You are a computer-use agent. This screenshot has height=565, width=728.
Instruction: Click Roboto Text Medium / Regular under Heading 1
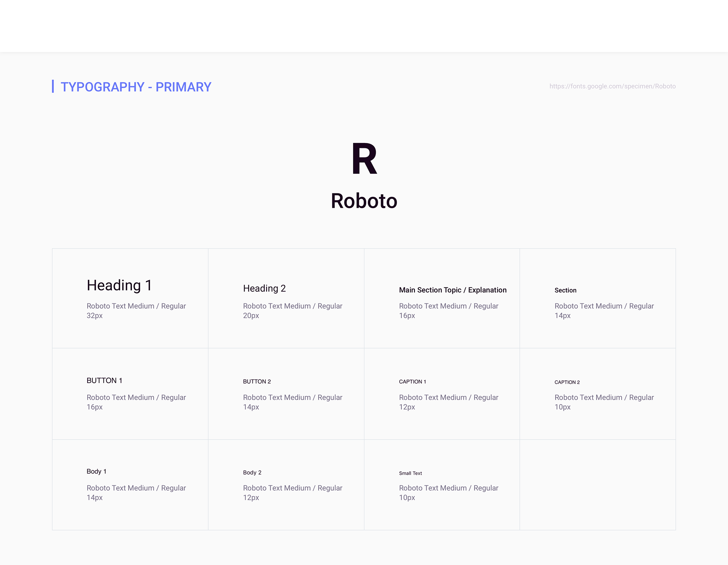pos(136,306)
